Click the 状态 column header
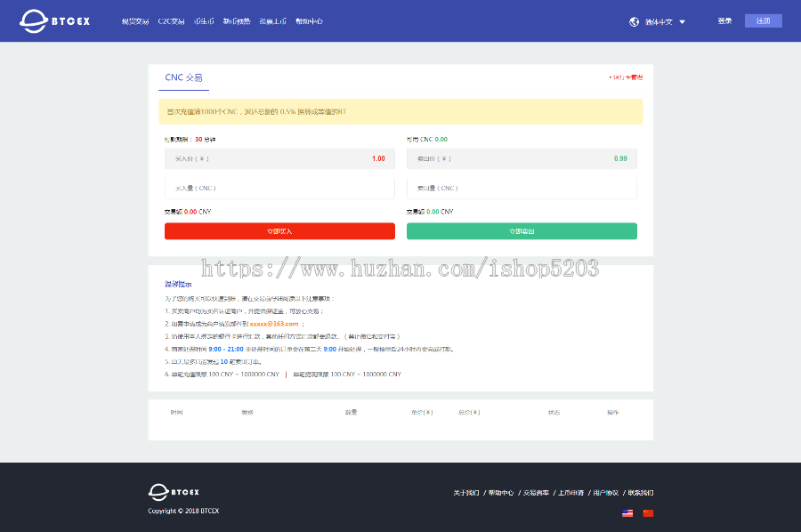The height and width of the screenshot is (532, 801). coord(554,412)
